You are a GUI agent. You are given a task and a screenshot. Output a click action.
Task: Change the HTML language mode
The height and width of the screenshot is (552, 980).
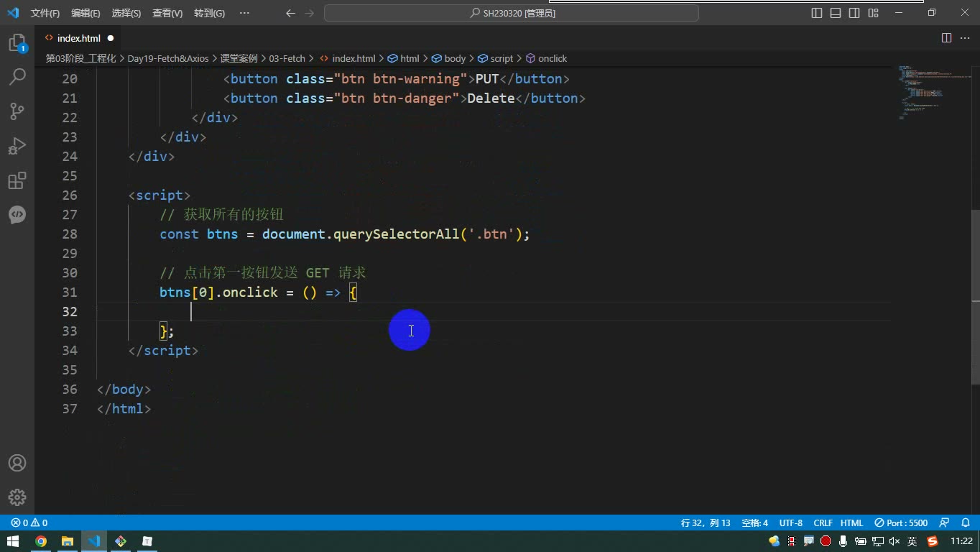tap(851, 523)
